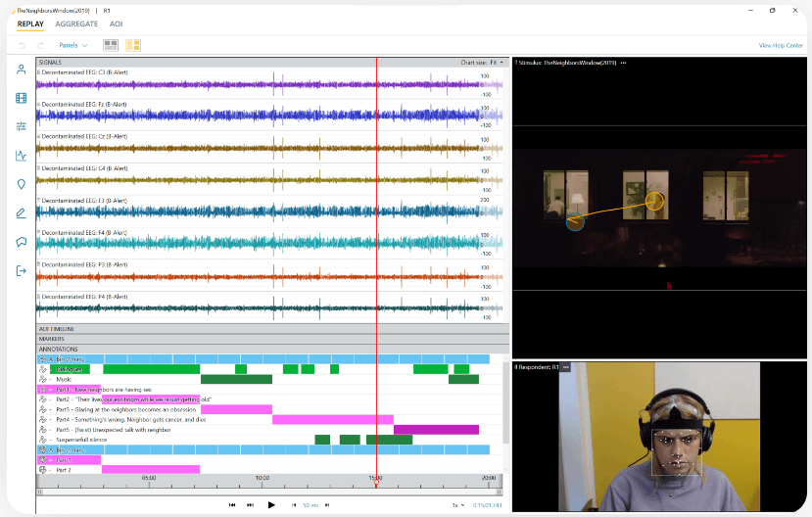Screen dimensions: 812x517
Task: Click the icon beside Part4 Something's wrong annotation
Action: 43,420
